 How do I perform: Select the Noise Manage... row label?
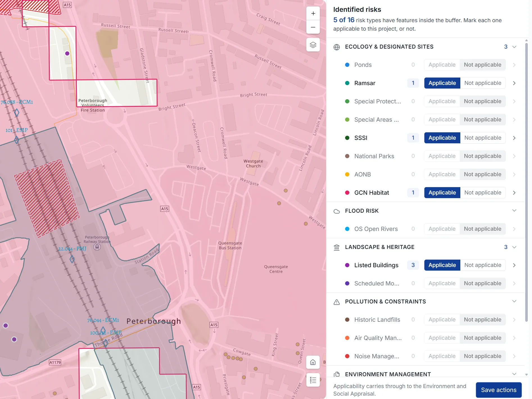pos(377,356)
